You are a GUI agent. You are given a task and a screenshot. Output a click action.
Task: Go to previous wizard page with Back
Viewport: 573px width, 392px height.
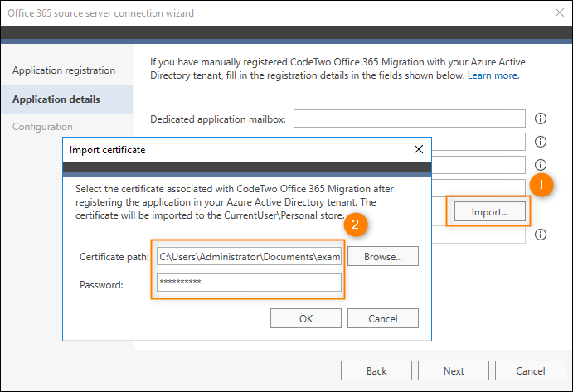click(x=376, y=370)
